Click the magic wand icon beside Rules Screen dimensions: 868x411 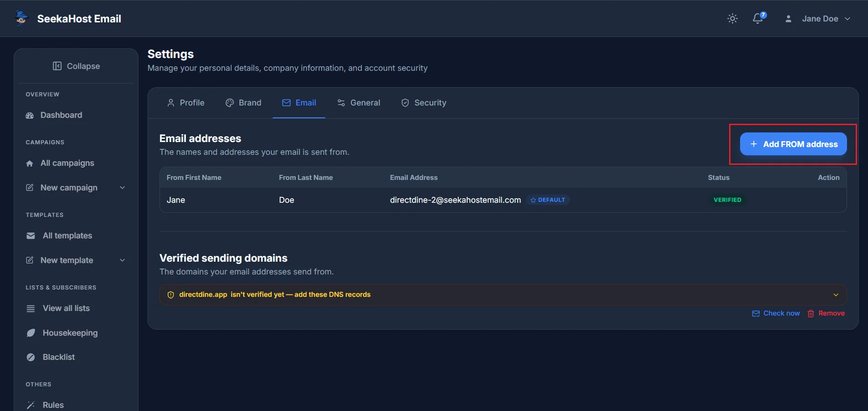31,405
